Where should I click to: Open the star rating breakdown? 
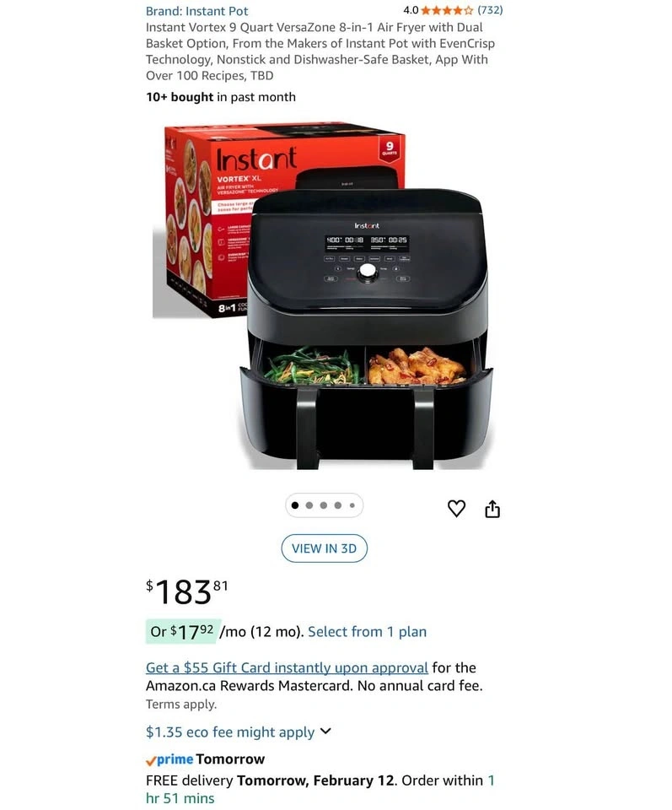click(447, 10)
